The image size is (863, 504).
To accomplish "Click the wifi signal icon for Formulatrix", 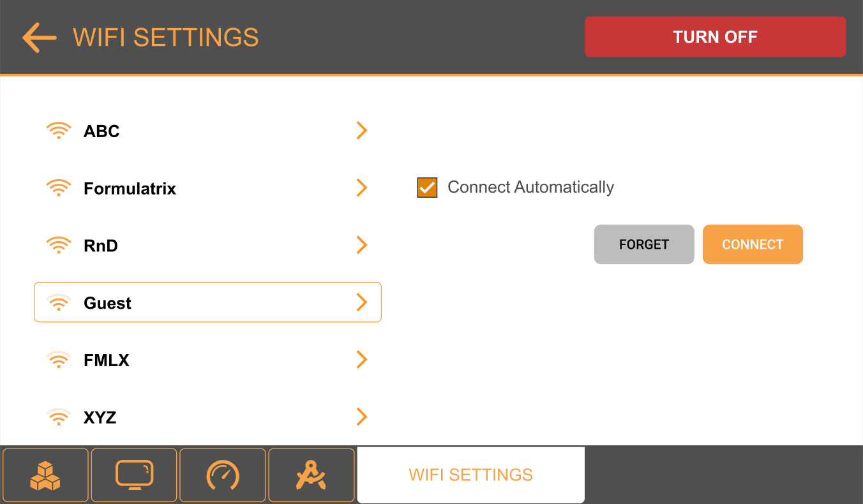I will (x=59, y=188).
